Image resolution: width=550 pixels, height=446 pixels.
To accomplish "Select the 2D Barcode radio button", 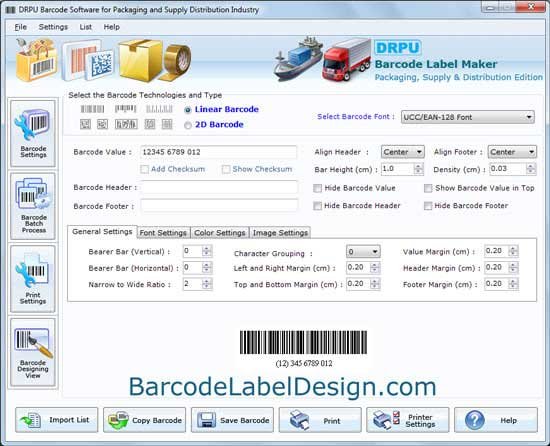I will pyautogui.click(x=188, y=125).
